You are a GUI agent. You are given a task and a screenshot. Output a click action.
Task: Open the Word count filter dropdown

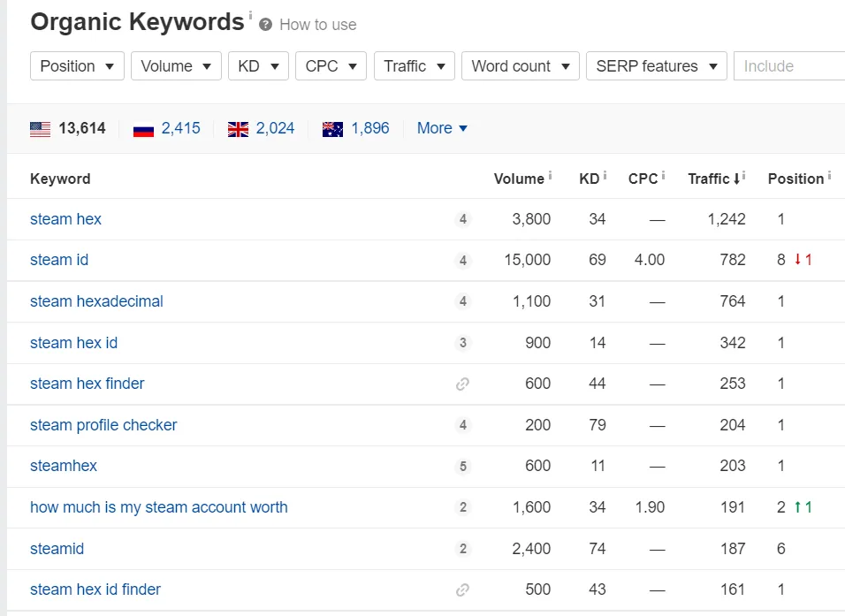coord(521,65)
